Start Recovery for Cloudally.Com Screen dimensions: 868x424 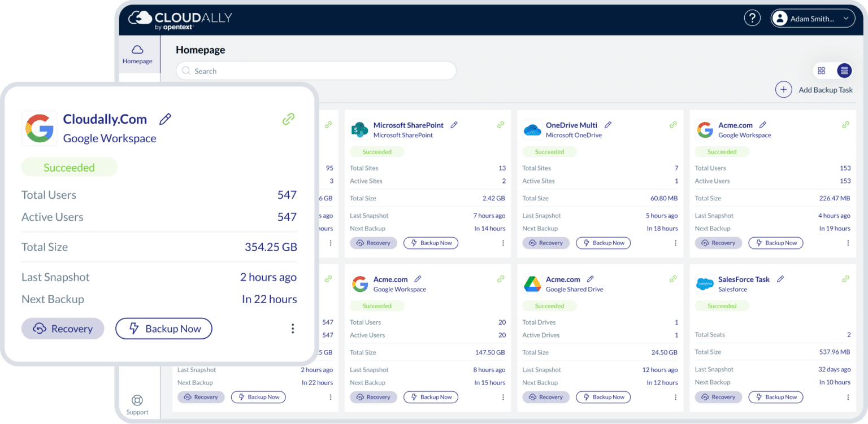coord(63,328)
